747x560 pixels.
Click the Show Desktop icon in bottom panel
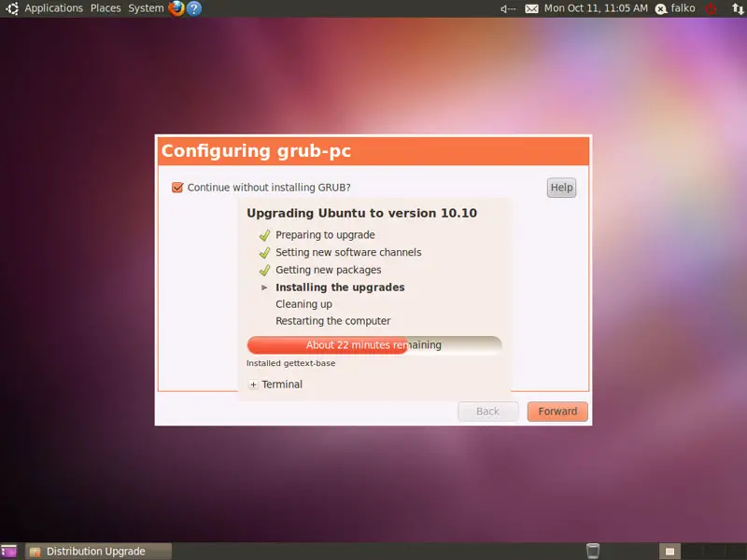pos(8,552)
